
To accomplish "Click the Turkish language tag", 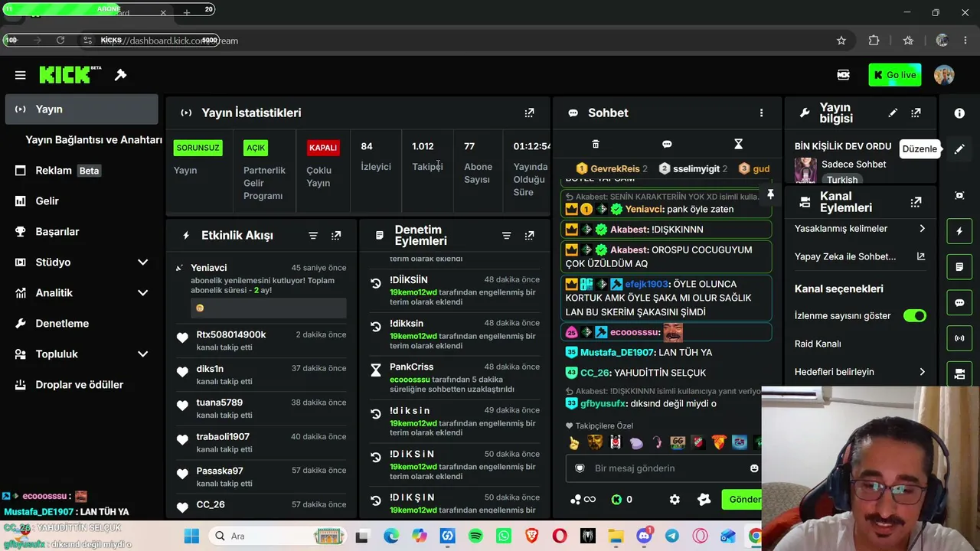I will click(x=842, y=180).
